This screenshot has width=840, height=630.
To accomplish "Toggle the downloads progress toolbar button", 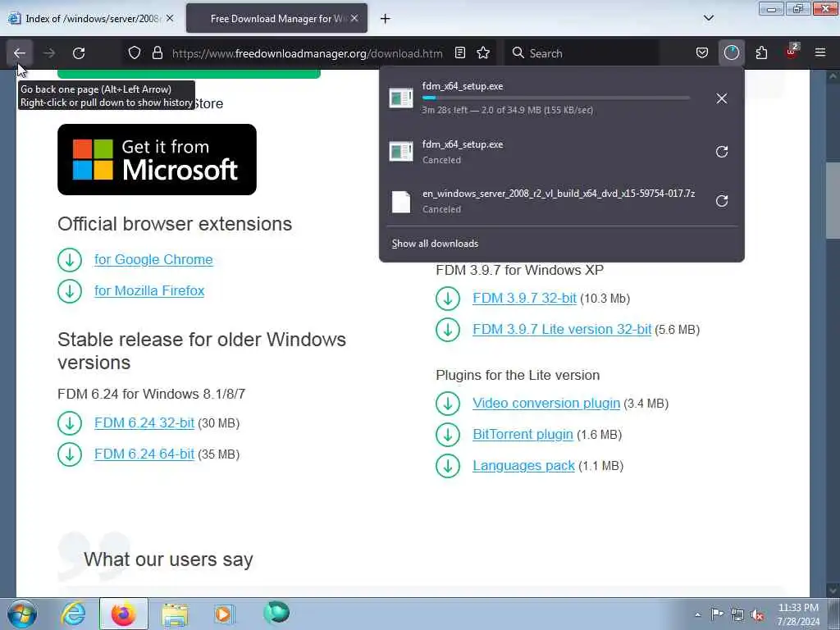I will tap(731, 53).
